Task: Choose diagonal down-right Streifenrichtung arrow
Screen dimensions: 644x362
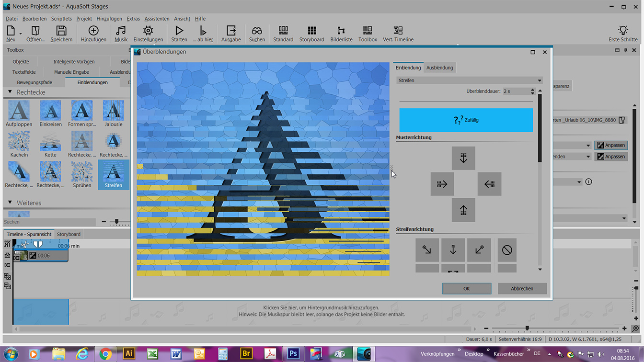Action: click(x=427, y=250)
